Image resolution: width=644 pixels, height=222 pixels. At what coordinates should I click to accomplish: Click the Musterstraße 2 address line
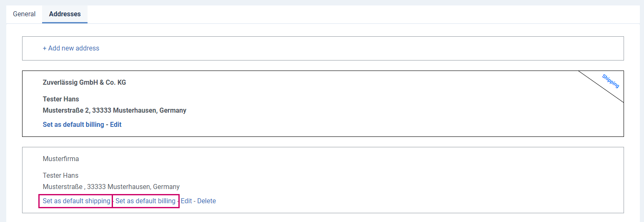pyautogui.click(x=115, y=111)
